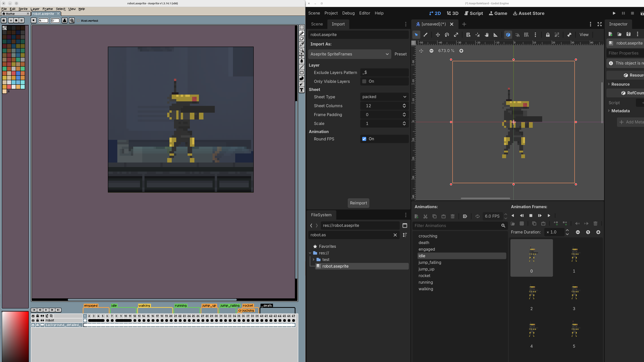
Task: Click the Preset button in Import dock
Action: click(400, 54)
